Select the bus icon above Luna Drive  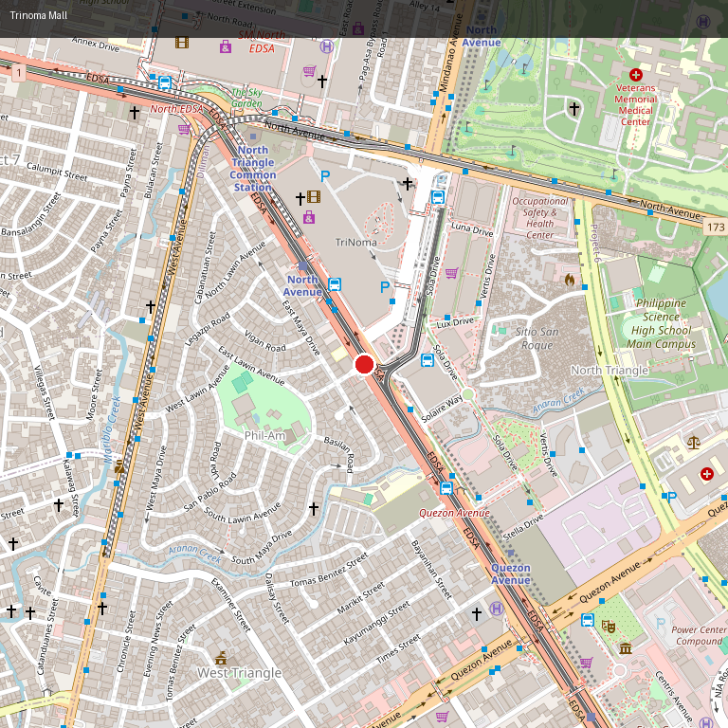(438, 197)
